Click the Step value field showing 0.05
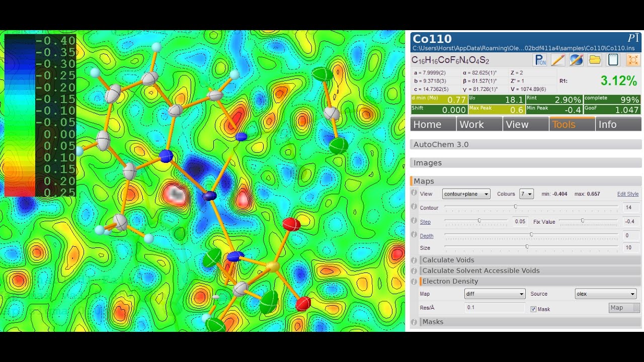Image resolution: width=644 pixels, height=362 pixels. click(x=521, y=222)
